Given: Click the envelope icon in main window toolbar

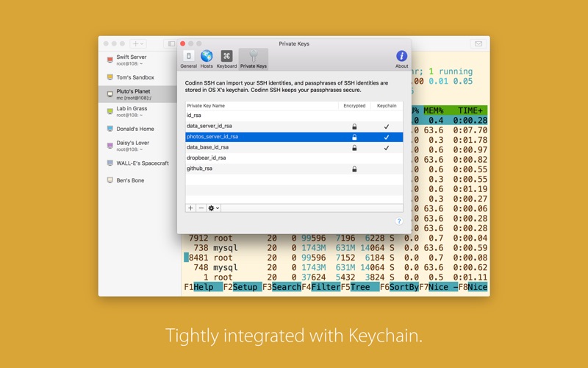Looking at the screenshot, I should click(x=478, y=43).
